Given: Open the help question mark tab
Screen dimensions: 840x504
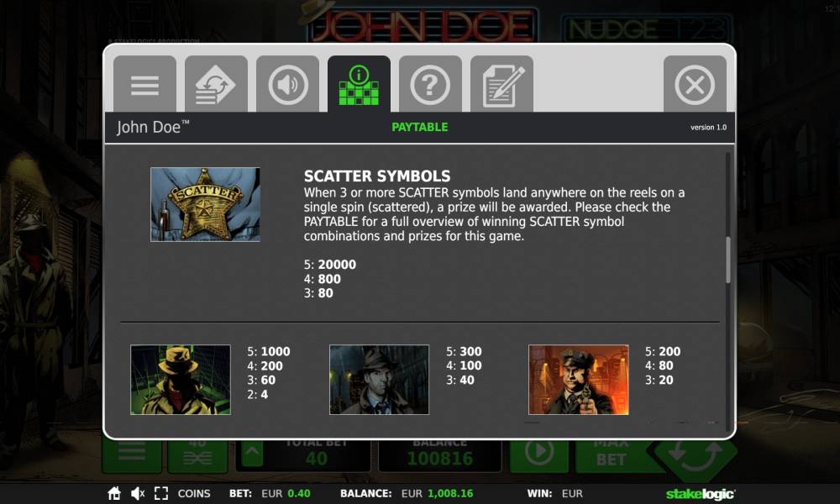Looking at the screenshot, I should [430, 84].
